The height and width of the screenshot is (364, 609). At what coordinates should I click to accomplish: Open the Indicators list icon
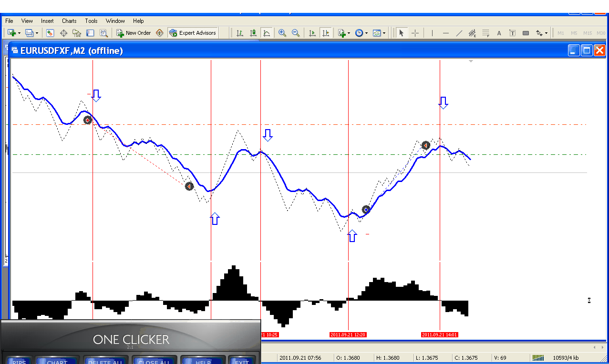tap(341, 33)
